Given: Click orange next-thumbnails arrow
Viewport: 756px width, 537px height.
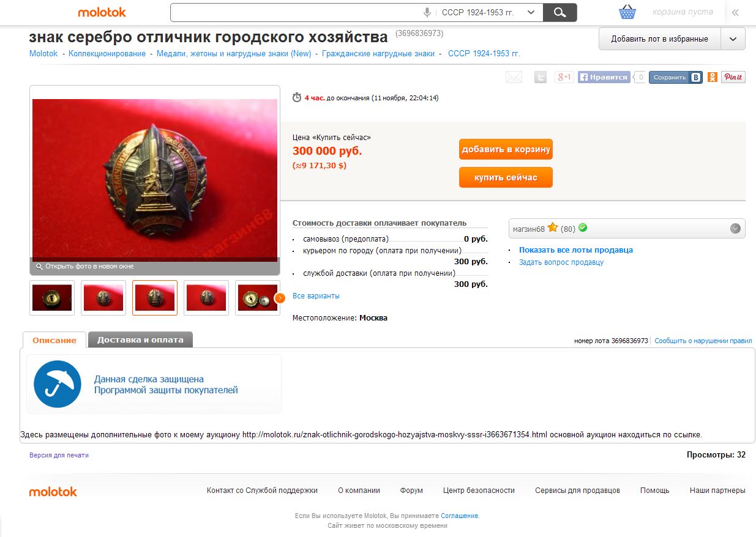Looking at the screenshot, I should [280, 298].
